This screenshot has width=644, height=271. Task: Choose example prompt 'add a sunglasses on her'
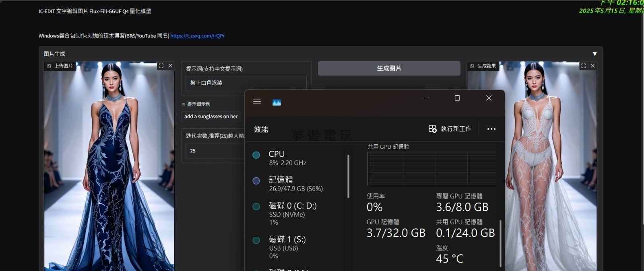coord(211,117)
